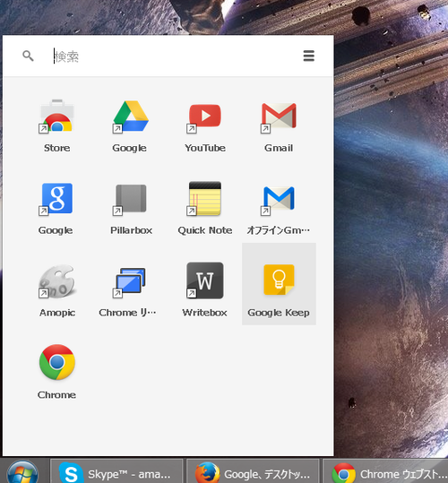Open the Chrome Web Store app icon
Screen dimensions: 448x483
[57, 116]
